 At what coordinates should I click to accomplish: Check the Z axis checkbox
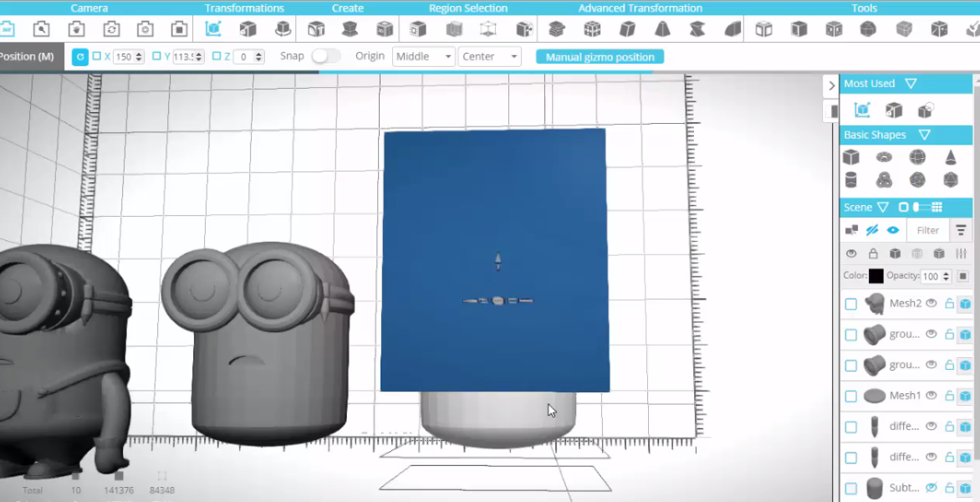click(x=217, y=56)
